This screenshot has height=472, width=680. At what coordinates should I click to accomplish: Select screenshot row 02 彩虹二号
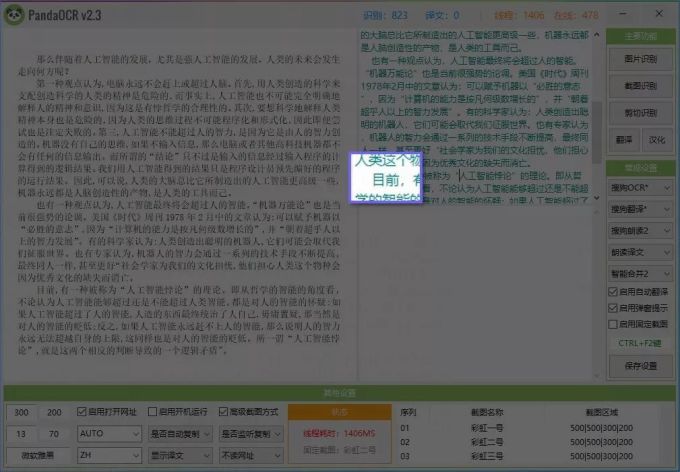click(527, 442)
